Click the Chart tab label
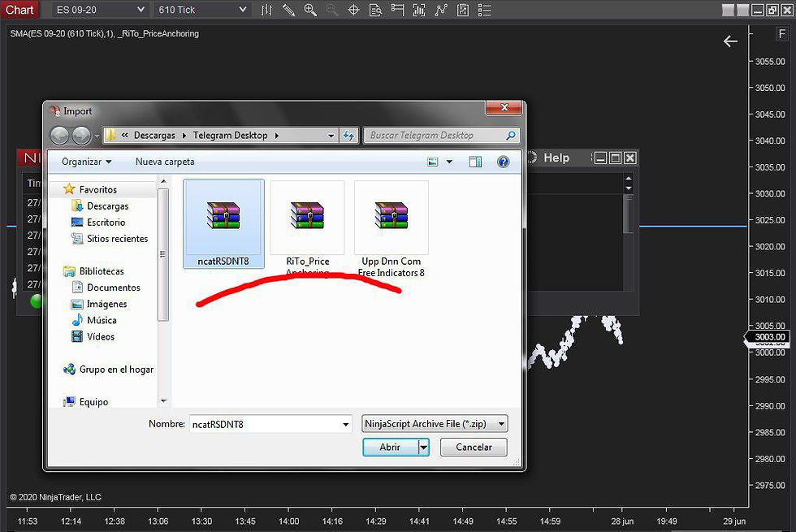 pos(19,10)
